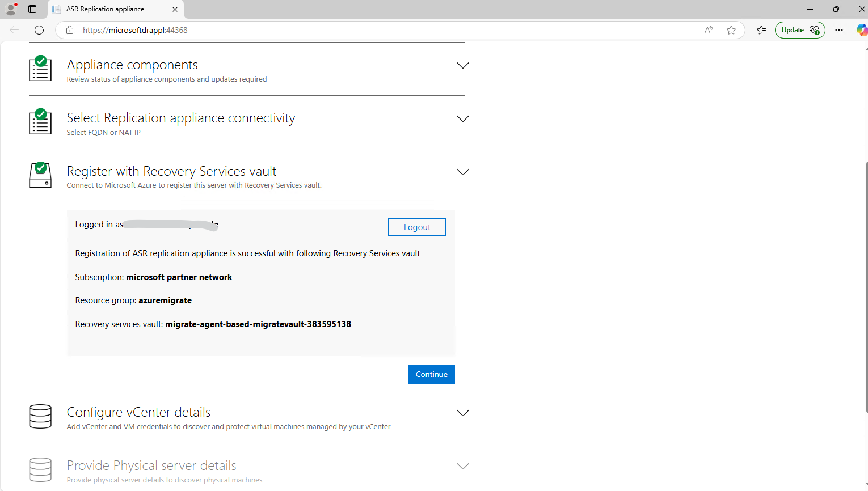Image resolution: width=868 pixels, height=491 pixels.
Task: Collapse Register with Recovery Services vault section
Action: [463, 172]
